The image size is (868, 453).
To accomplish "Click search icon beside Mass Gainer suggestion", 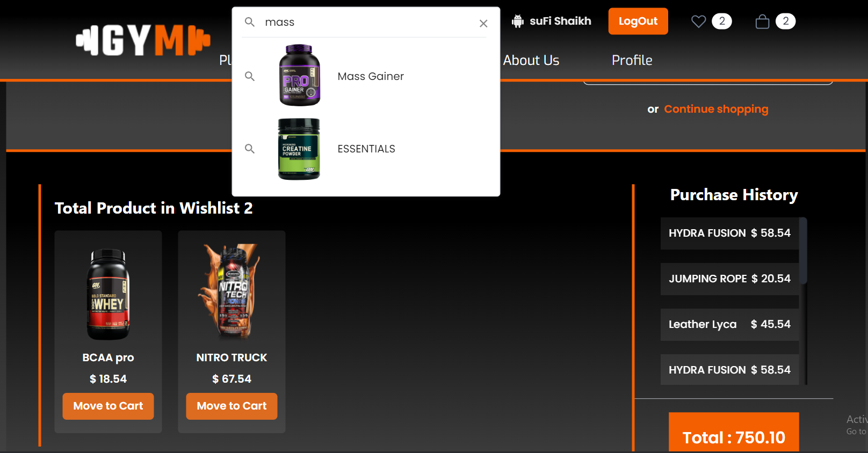I will click(250, 76).
